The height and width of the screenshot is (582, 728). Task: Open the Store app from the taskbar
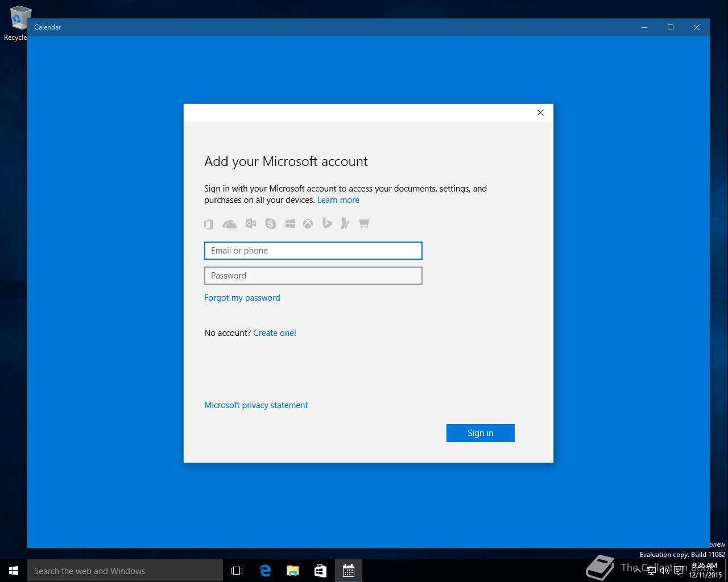click(321, 571)
